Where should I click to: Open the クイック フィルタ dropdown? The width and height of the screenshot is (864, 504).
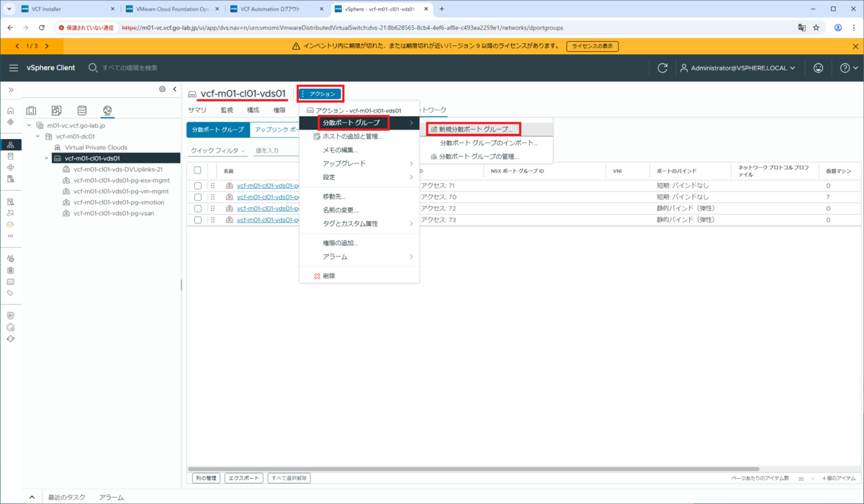click(x=217, y=150)
